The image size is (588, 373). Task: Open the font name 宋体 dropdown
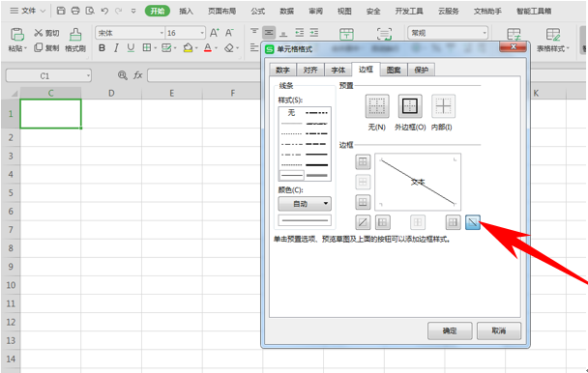[162, 33]
